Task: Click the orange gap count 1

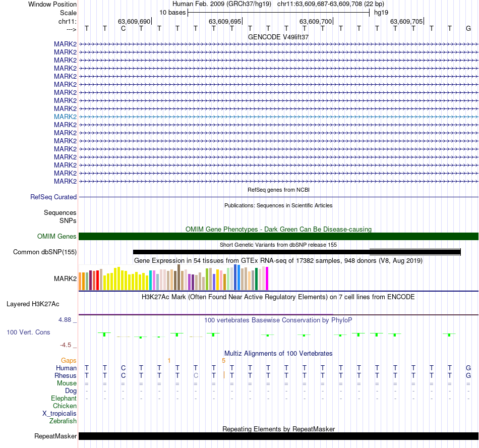Action: point(169,361)
